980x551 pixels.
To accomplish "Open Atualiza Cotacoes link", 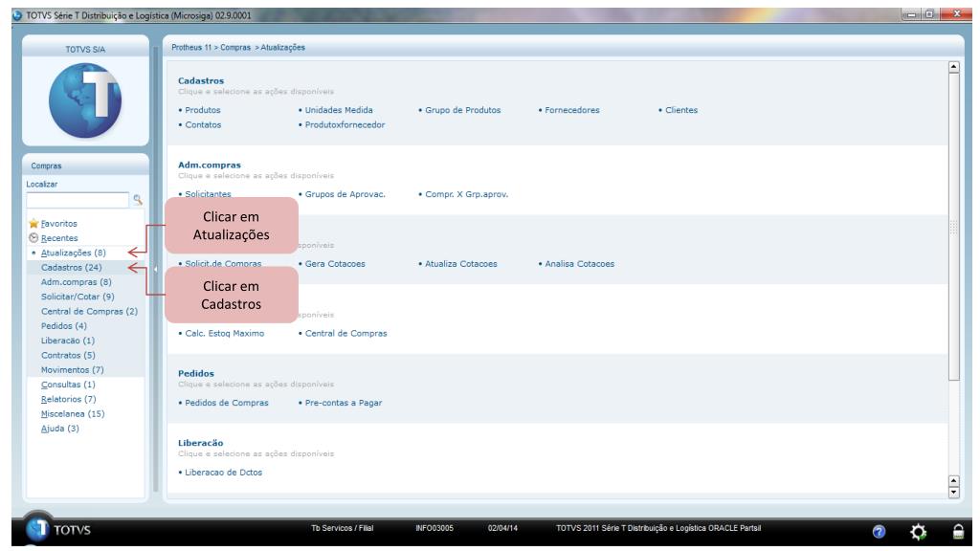I will [x=461, y=264].
